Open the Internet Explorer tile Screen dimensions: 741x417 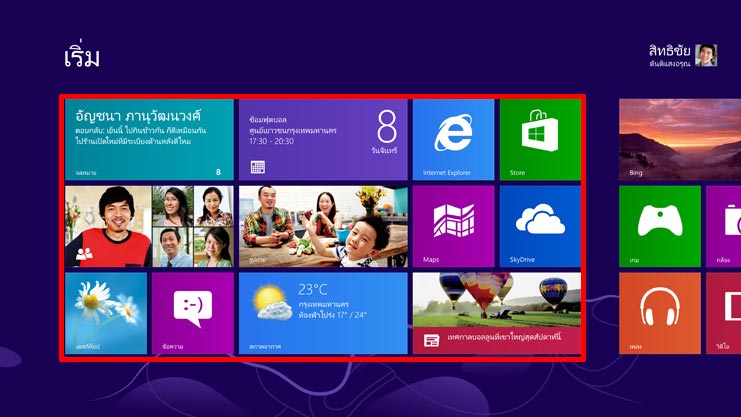[453, 139]
